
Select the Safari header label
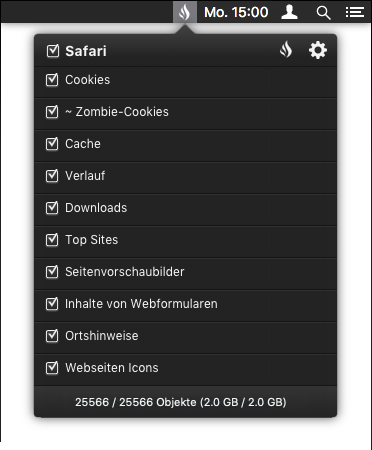click(86, 51)
